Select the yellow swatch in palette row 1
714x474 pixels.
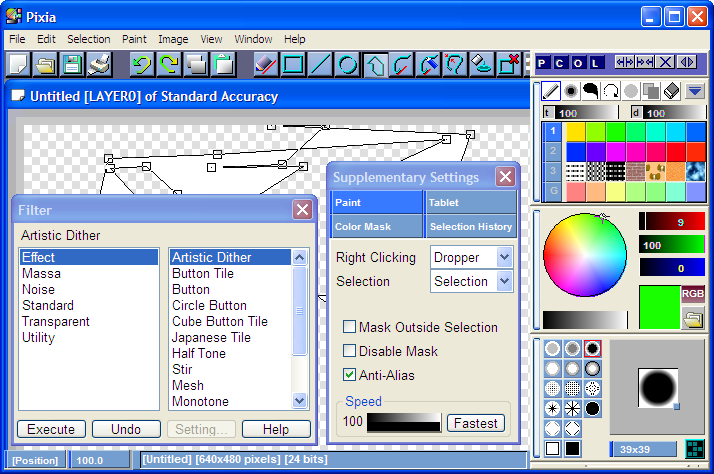[x=576, y=132]
